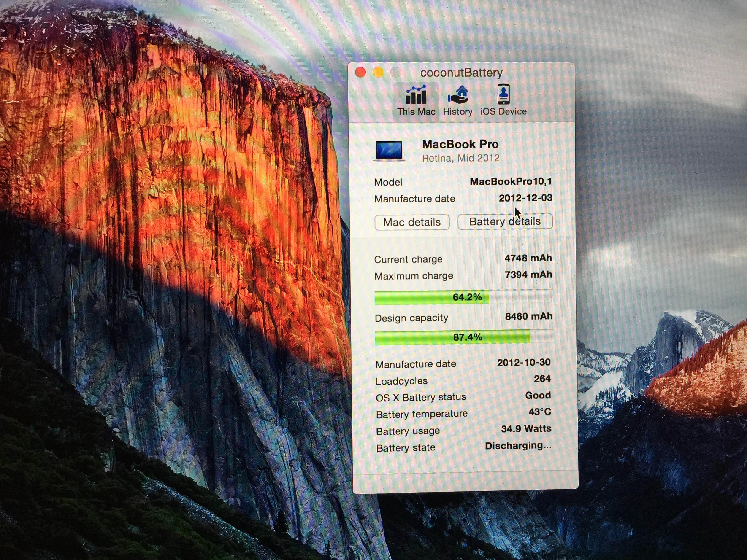Image resolution: width=747 pixels, height=560 pixels.
Task: Open the History toolbar icon
Action: click(x=457, y=101)
